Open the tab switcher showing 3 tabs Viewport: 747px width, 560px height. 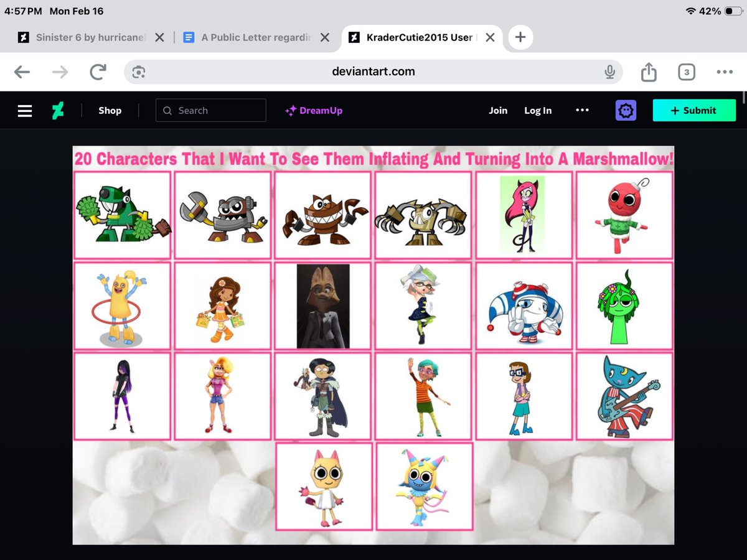(x=686, y=72)
